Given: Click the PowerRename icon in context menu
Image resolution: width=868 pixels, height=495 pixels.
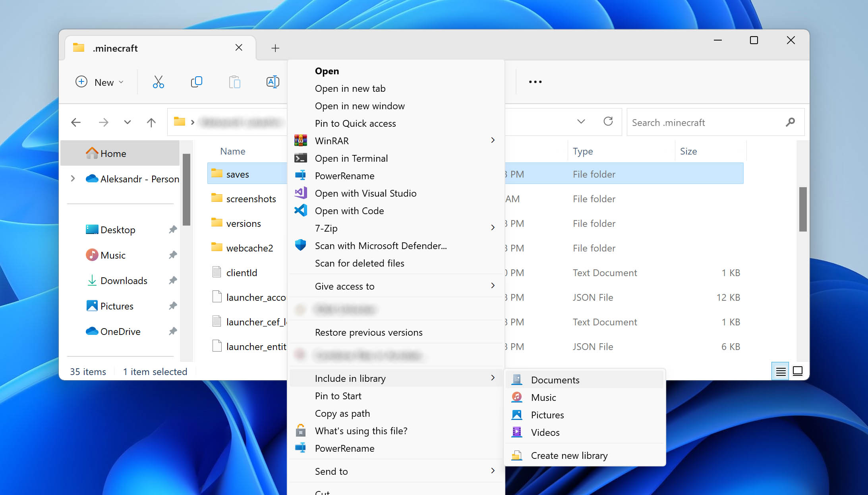Looking at the screenshot, I should click(301, 175).
